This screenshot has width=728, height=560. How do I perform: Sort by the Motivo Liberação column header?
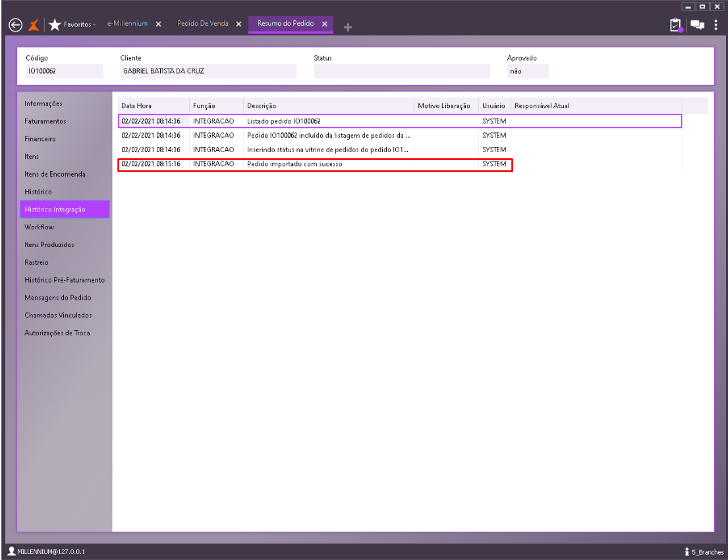coord(446,106)
